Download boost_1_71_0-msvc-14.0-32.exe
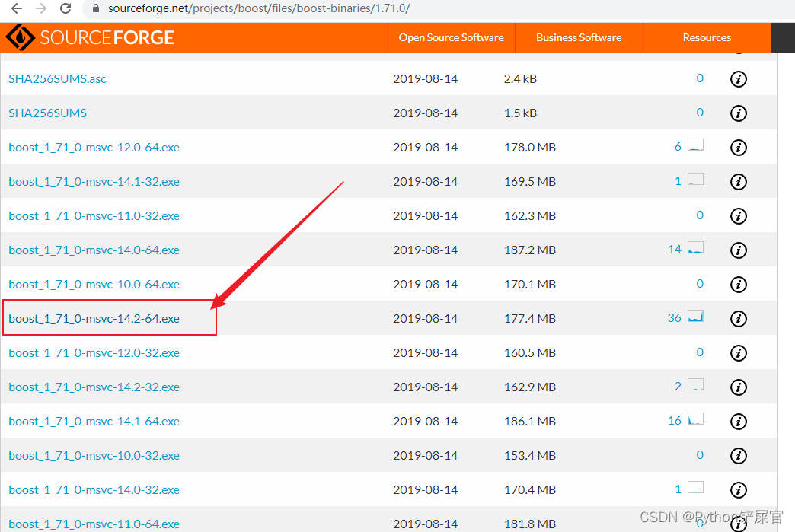Viewport: 795px width, 532px height. click(x=94, y=490)
